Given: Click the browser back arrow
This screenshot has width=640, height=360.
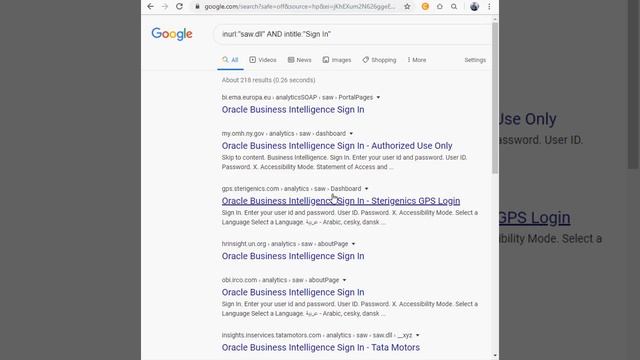Looking at the screenshot, I should click(x=151, y=7).
